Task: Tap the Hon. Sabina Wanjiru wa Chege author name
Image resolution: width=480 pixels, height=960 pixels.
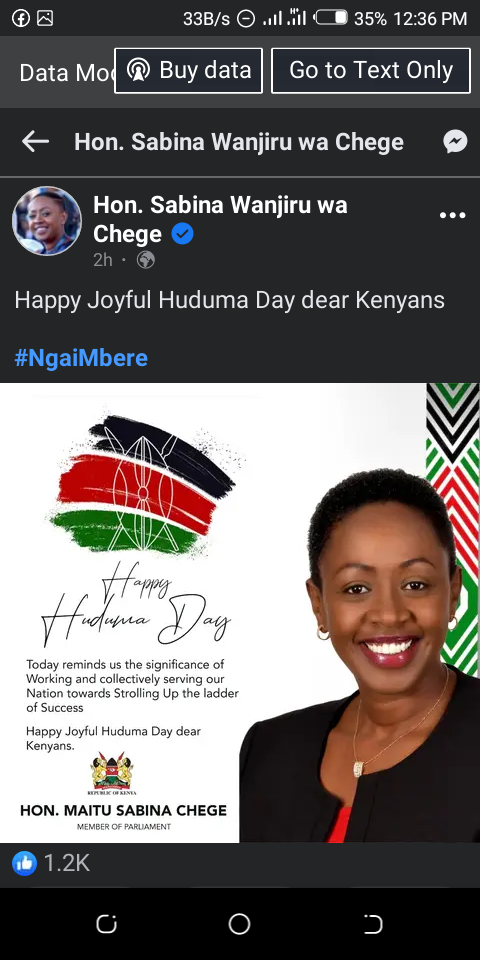Action: [x=220, y=219]
